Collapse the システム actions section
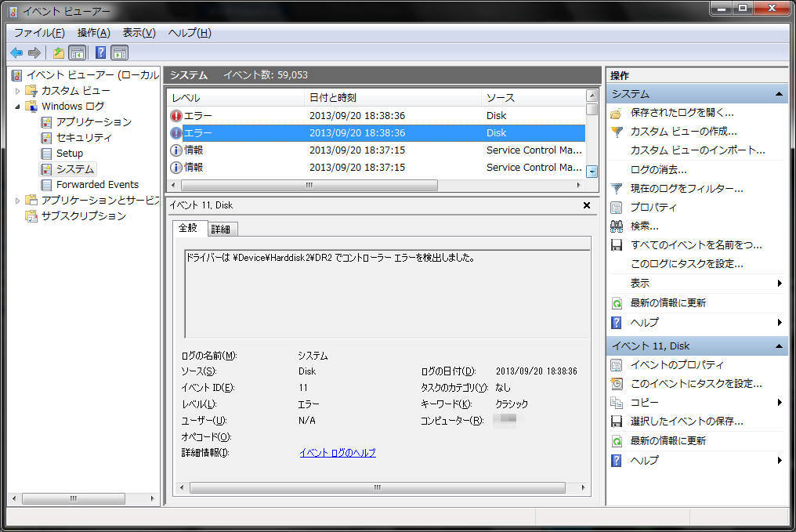Image resolution: width=796 pixels, height=532 pixels. tap(778, 95)
